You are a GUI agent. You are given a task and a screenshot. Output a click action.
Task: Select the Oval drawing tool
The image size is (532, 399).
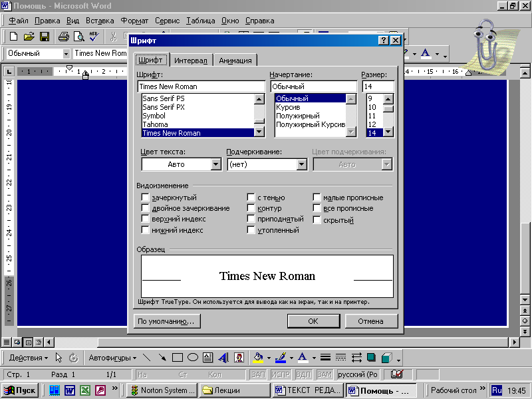(x=193, y=358)
